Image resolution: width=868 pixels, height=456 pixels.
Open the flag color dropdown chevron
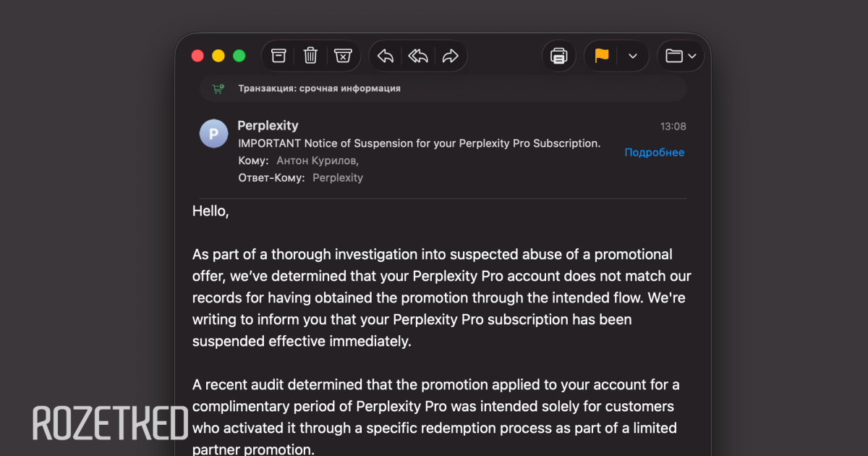(x=633, y=56)
